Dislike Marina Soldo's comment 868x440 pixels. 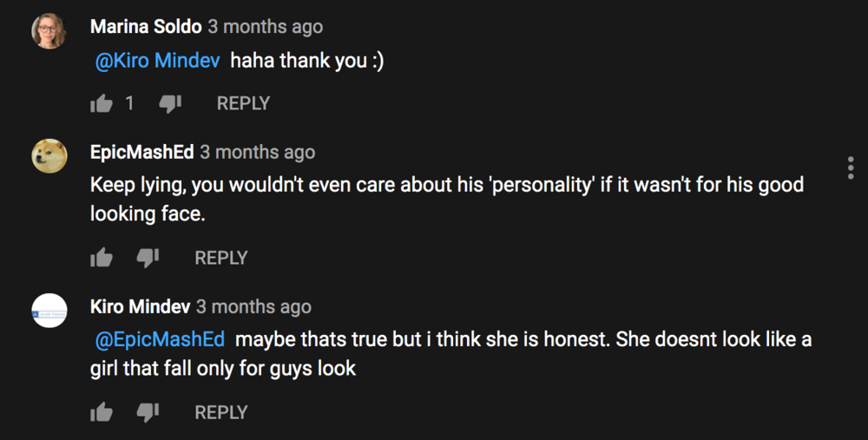click(x=170, y=103)
